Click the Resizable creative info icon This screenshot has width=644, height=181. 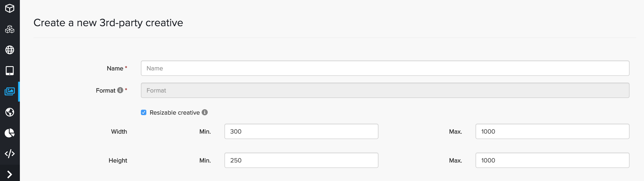tap(205, 112)
